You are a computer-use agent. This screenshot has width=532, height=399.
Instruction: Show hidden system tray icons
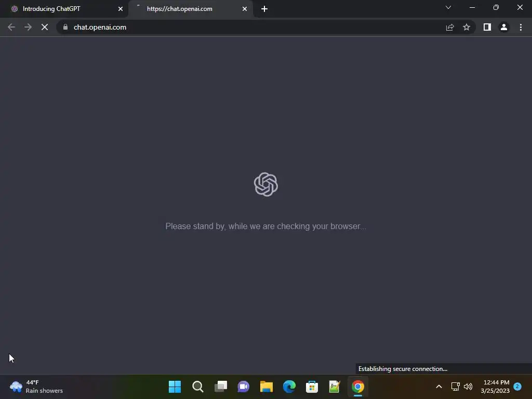438,387
